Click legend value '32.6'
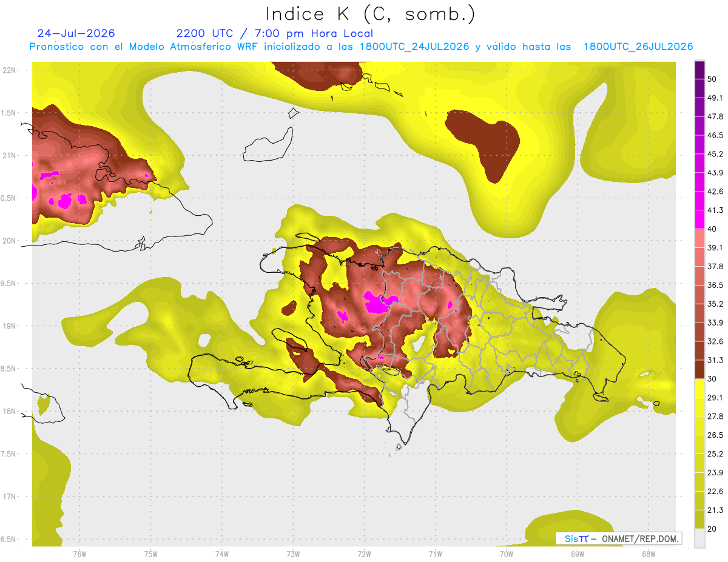The width and height of the screenshot is (728, 562). [714, 341]
